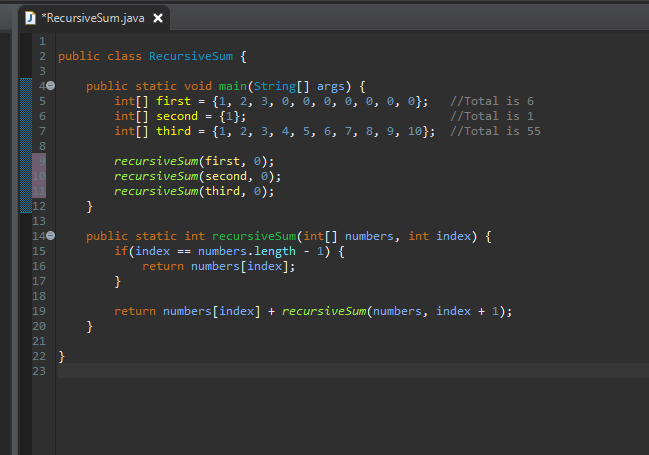
Task: Click the 'index' parameter on line 14
Action: point(454,236)
